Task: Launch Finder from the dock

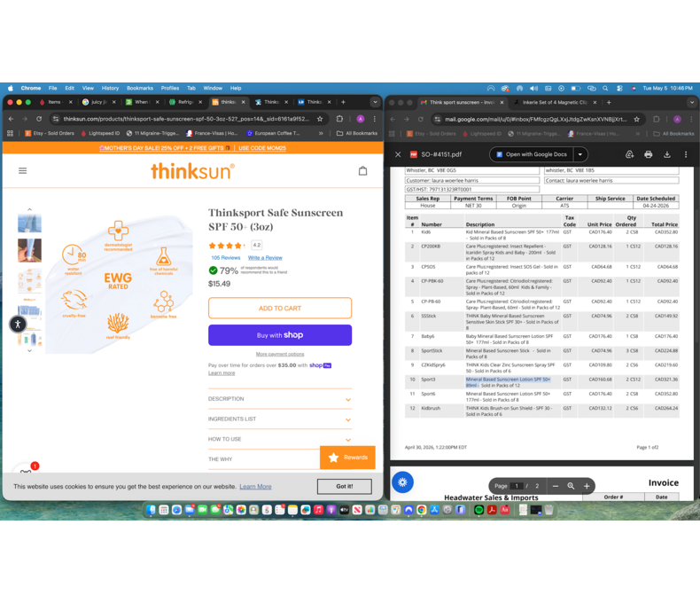Action: (x=152, y=510)
